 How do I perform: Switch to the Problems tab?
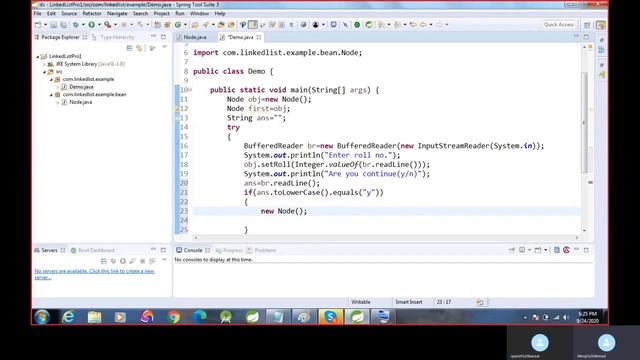pyautogui.click(x=262, y=250)
